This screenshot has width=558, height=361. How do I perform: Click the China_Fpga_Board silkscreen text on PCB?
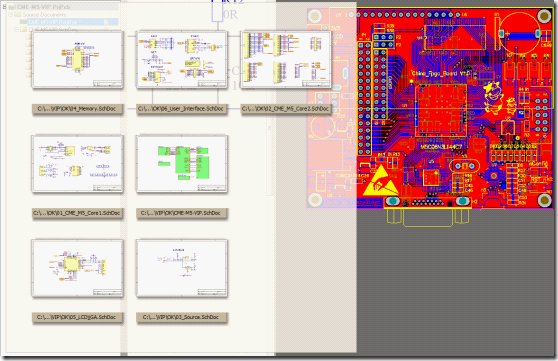441,74
